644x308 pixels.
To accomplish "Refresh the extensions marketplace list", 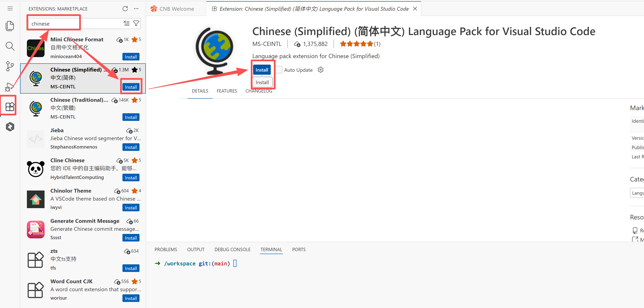I will point(125,9).
